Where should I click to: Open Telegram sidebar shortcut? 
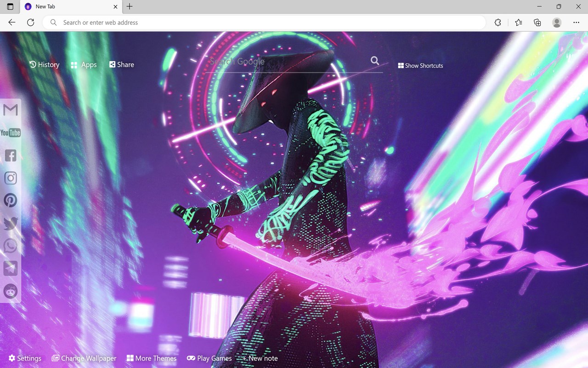coord(10,268)
